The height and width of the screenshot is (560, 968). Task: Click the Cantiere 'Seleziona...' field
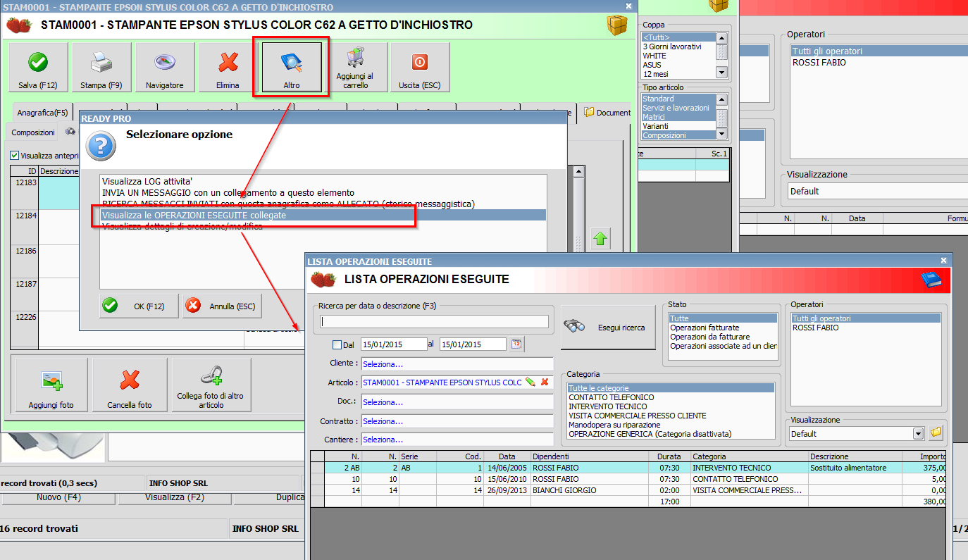click(457, 440)
